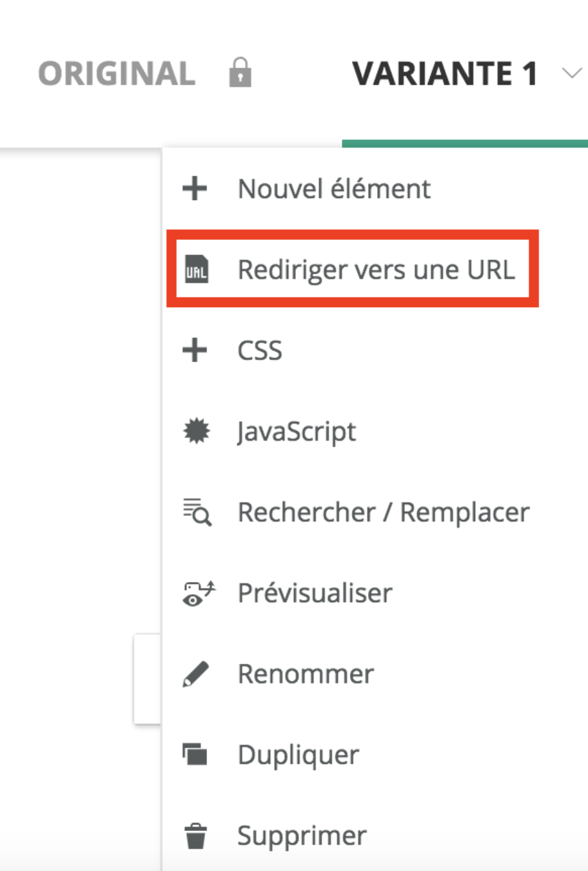Viewport: 588px width, 871px height.
Task: Select Rediriger vers une URL
Action: [376, 270]
